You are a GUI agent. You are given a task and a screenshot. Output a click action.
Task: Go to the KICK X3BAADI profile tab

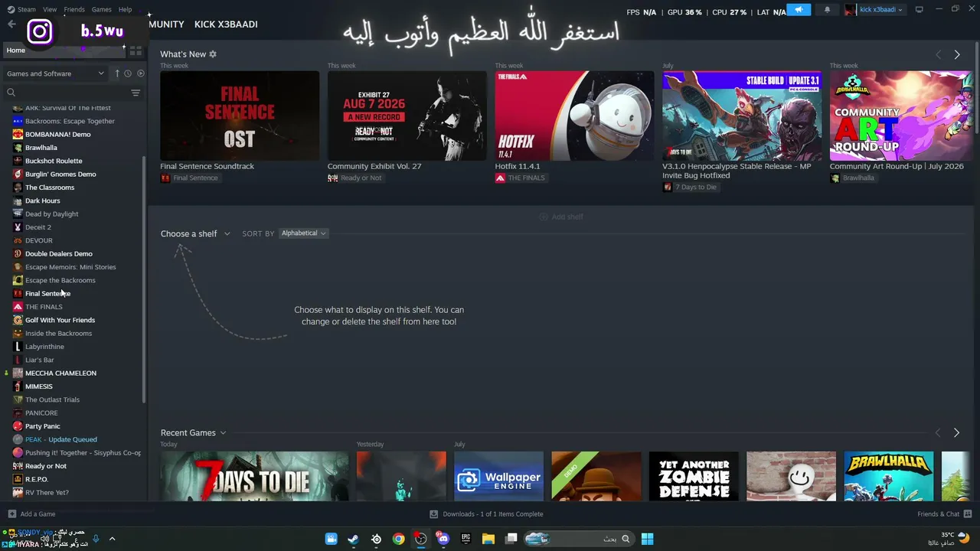tap(226, 24)
